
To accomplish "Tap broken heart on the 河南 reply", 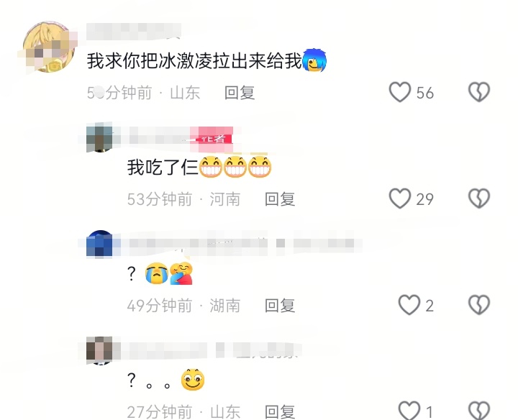I will [x=479, y=198].
